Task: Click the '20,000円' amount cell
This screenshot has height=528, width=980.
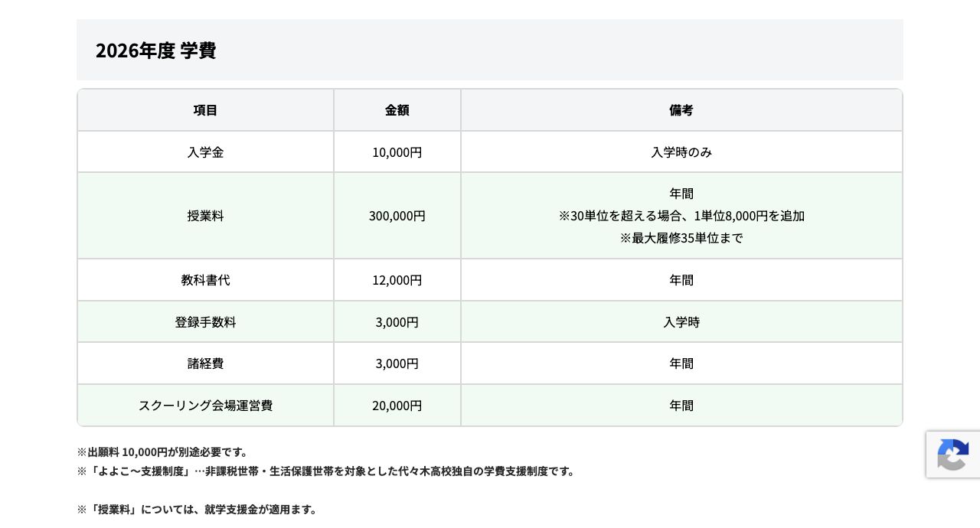Action: pyautogui.click(x=397, y=406)
